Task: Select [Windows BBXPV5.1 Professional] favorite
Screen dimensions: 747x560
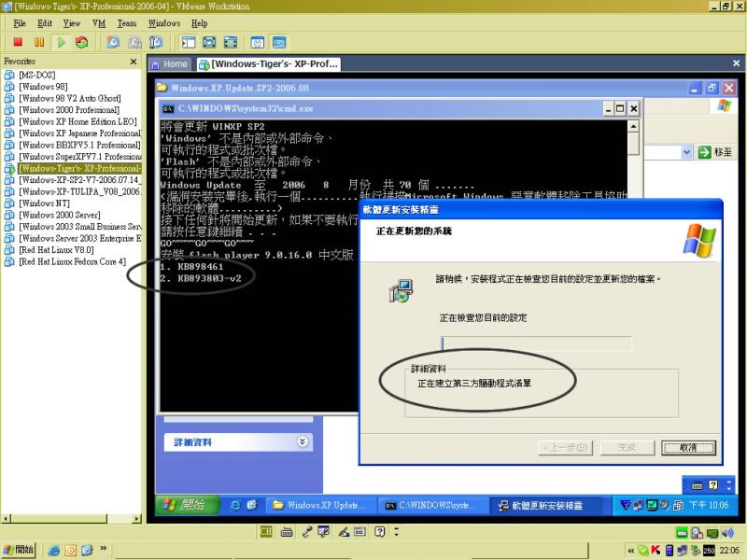Action: [x=73, y=146]
